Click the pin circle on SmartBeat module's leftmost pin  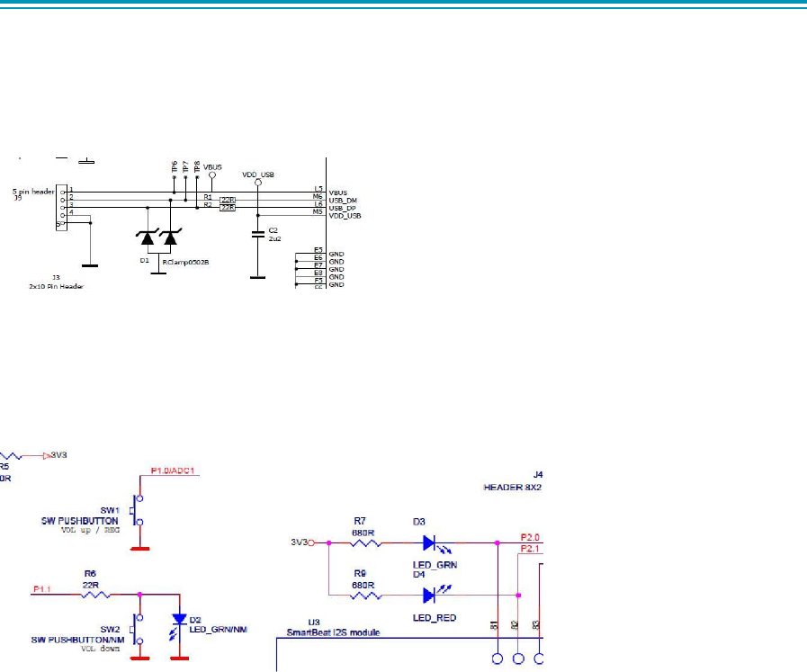click(x=498, y=659)
